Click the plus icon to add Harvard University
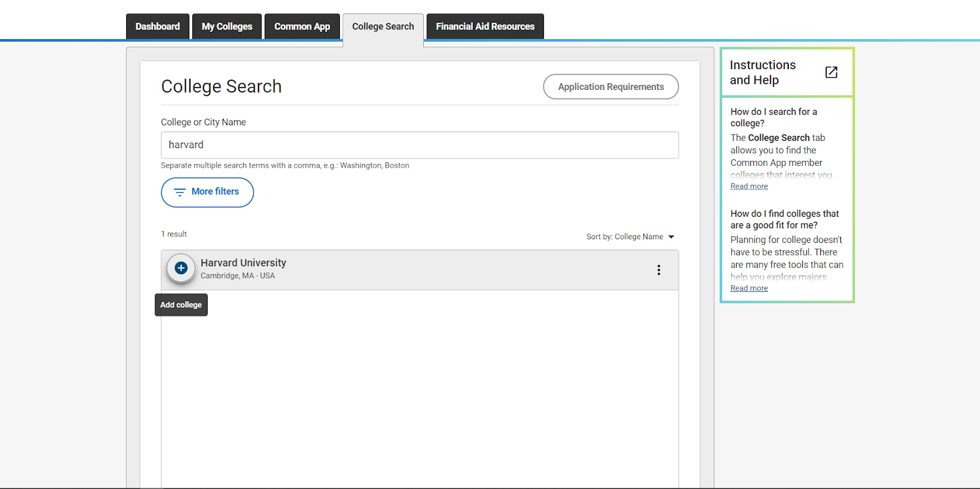Viewport: 980px width, 489px height. tap(181, 268)
